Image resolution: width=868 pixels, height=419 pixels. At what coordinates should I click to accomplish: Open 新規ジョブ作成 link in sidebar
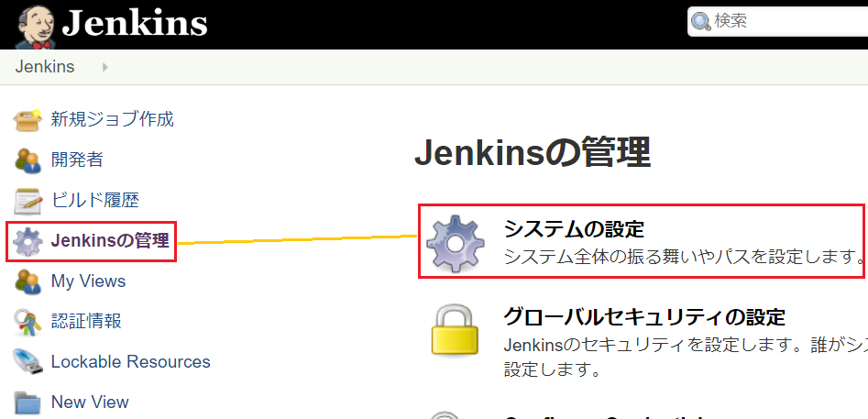point(113,119)
